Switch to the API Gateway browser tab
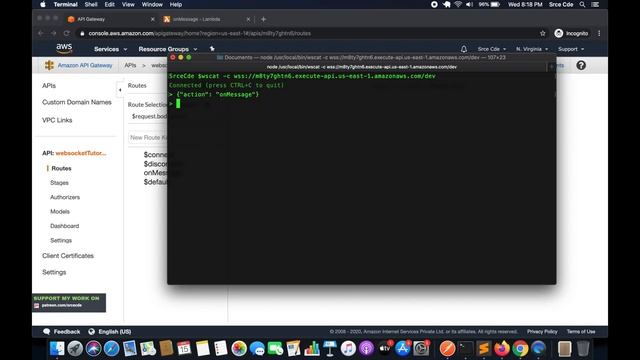Viewport: 640px width, 360px height. (x=110, y=19)
